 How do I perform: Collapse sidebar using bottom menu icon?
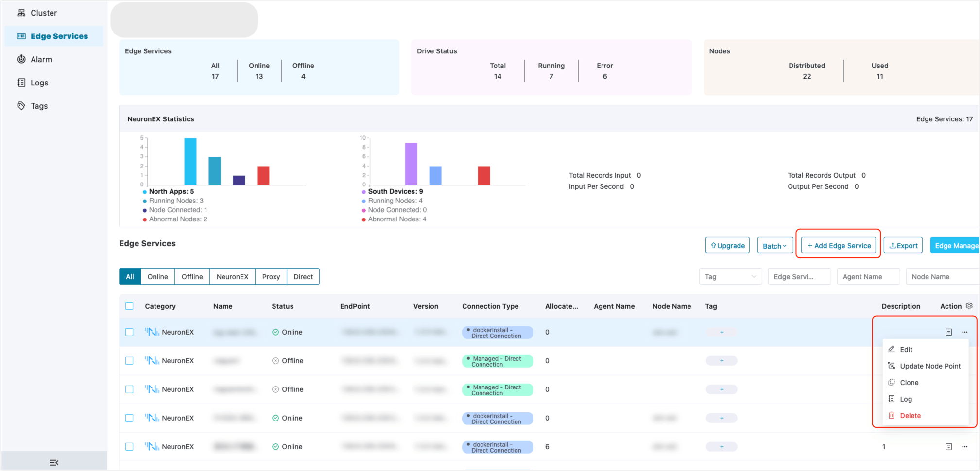pos(54,462)
